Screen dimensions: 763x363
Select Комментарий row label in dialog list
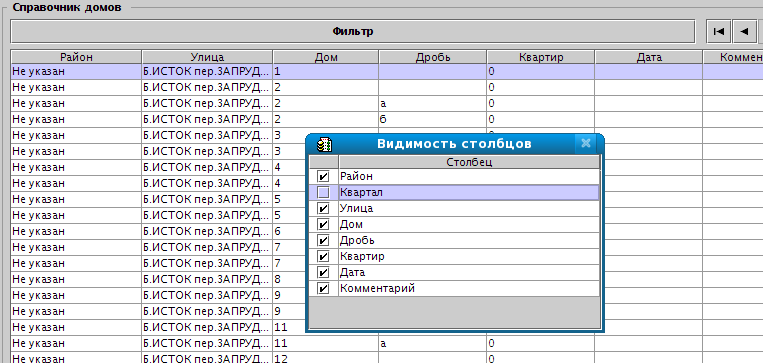[378, 289]
